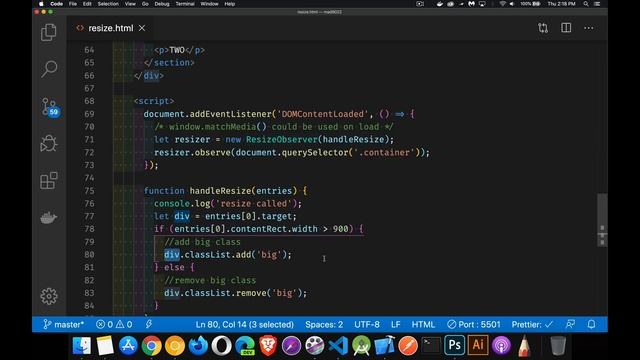Open App Store from the dock

[128, 346]
